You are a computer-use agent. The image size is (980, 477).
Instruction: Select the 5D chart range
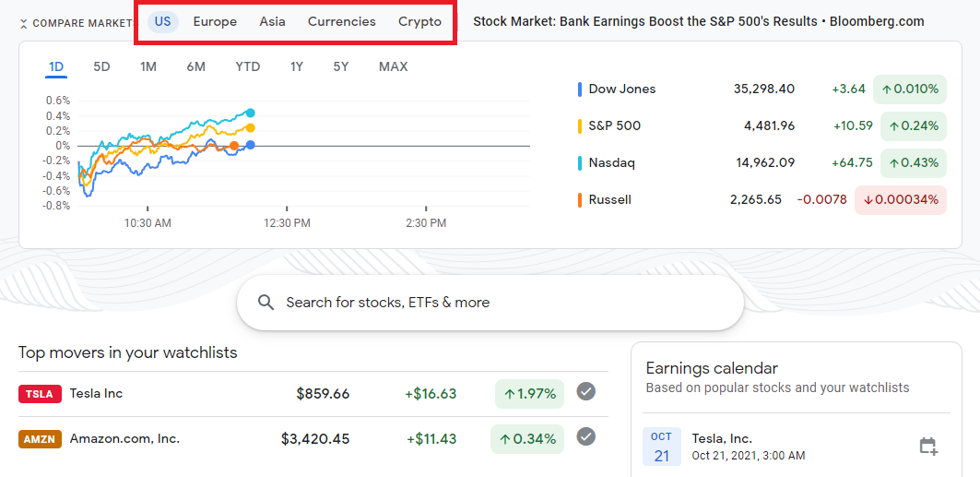coord(102,67)
